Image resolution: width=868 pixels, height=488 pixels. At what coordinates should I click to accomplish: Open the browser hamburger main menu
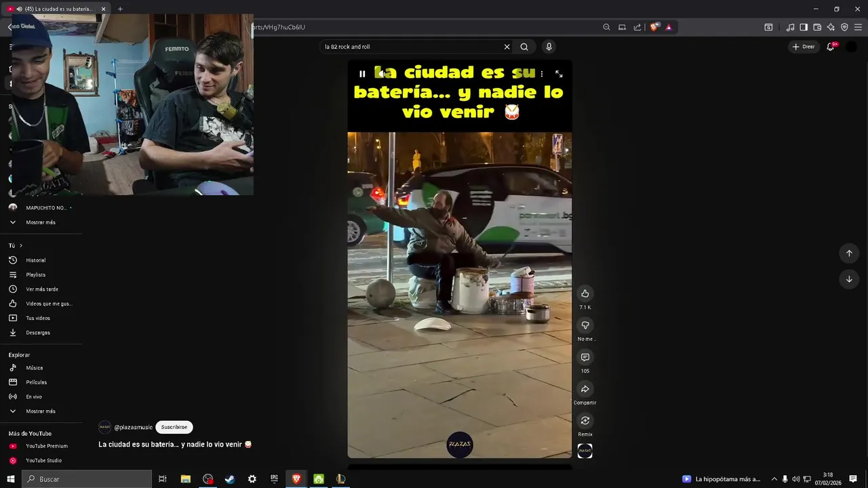tap(858, 27)
